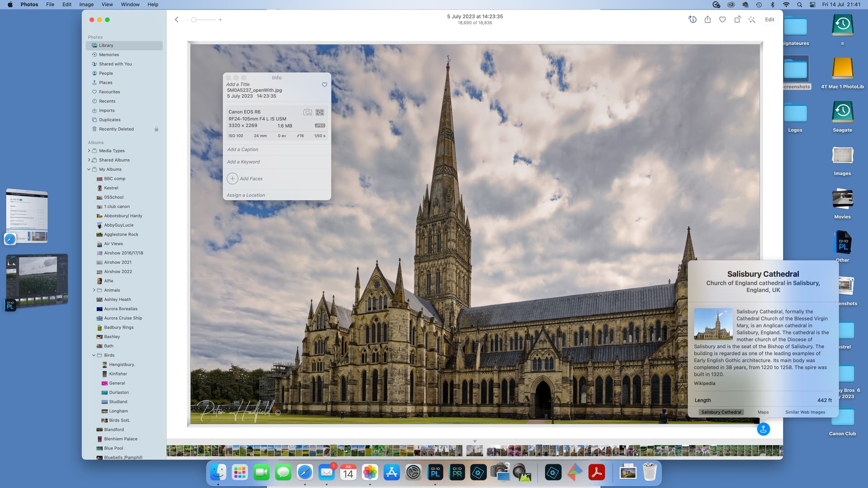Toggle the favourite heart in toolbar
This screenshot has width=868, height=488.
722,19
